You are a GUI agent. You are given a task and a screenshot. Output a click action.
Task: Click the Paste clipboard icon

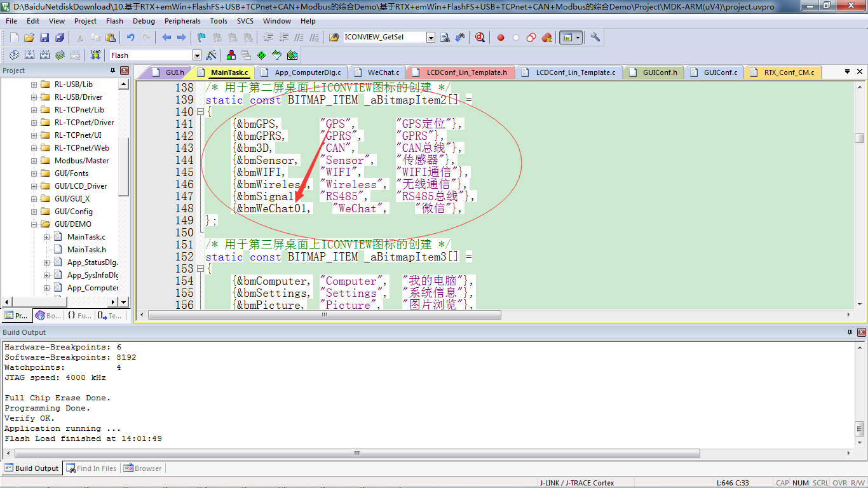coord(110,37)
